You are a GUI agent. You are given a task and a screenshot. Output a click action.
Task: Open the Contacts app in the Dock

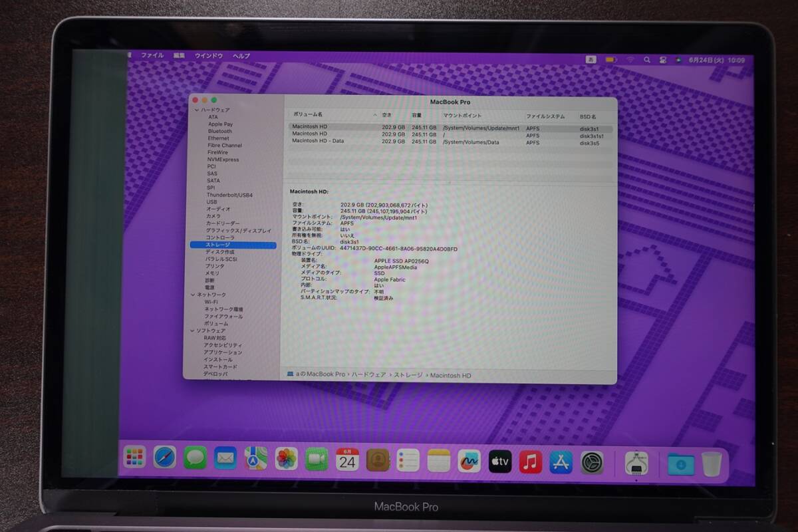(378, 460)
